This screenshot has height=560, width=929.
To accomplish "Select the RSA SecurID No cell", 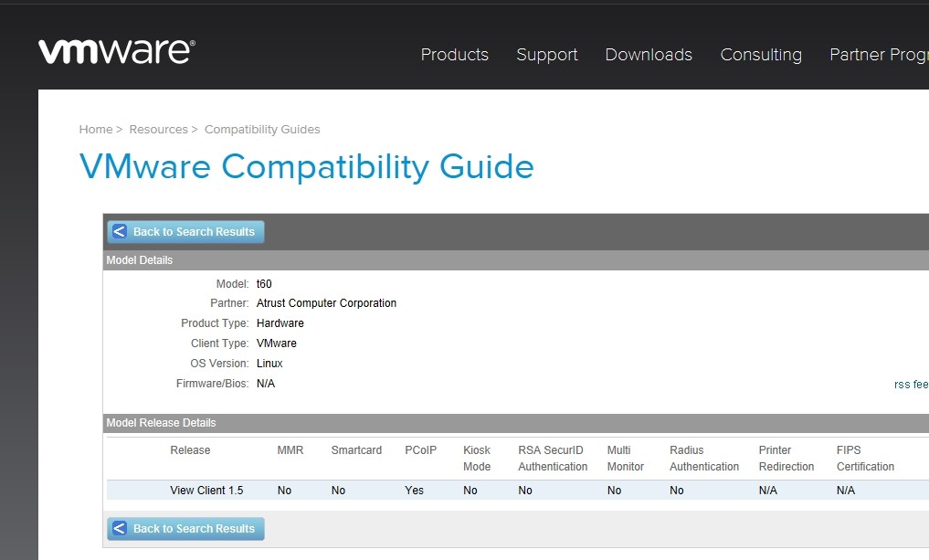I will pyautogui.click(x=525, y=490).
